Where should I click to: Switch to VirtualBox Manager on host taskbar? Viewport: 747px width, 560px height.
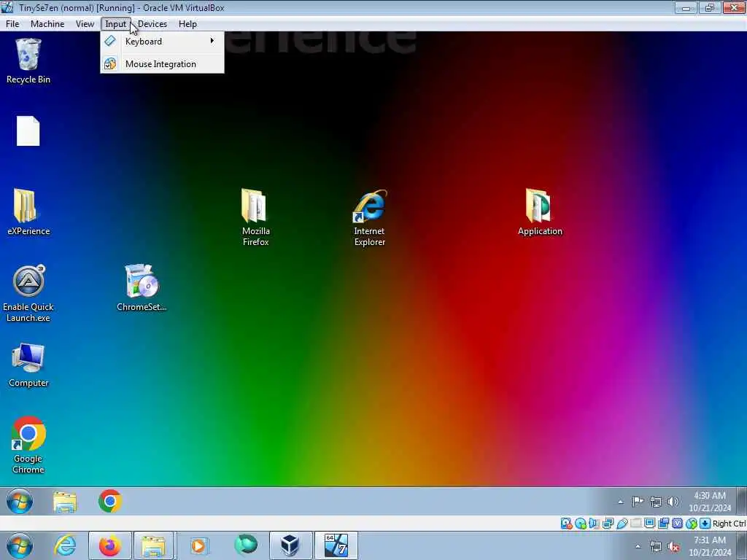click(x=290, y=545)
